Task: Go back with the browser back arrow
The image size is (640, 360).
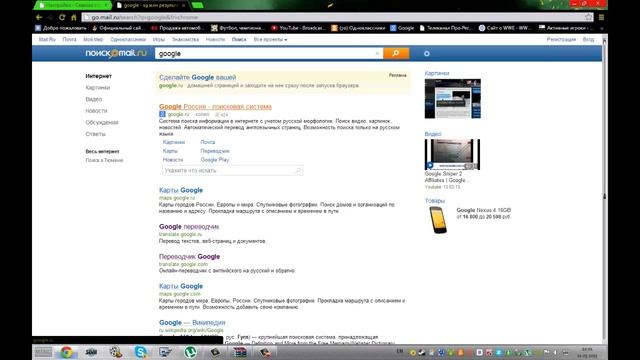Action: click(39, 17)
